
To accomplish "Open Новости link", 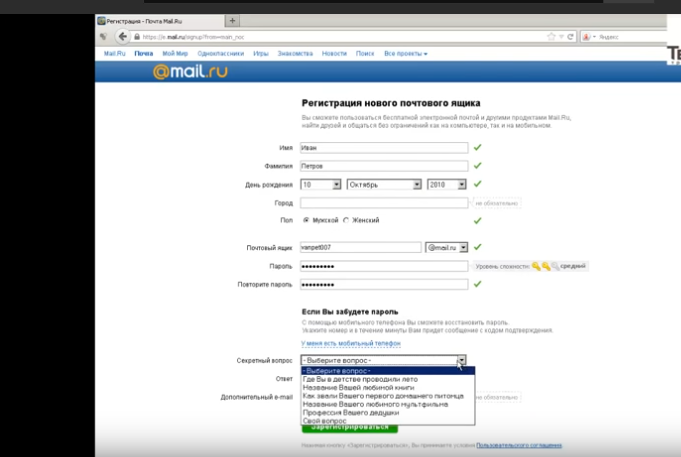I will point(334,53).
